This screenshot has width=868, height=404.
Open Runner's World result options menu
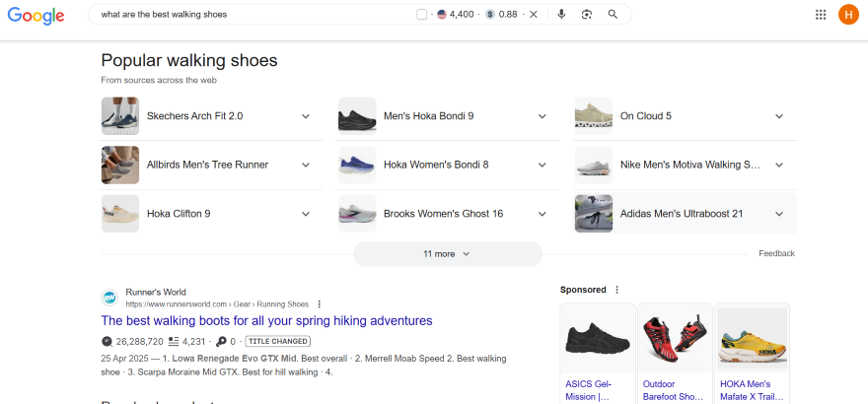(x=319, y=303)
